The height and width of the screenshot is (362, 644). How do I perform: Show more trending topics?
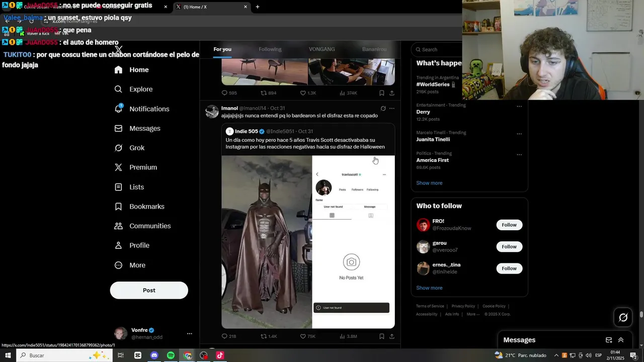[x=429, y=183]
